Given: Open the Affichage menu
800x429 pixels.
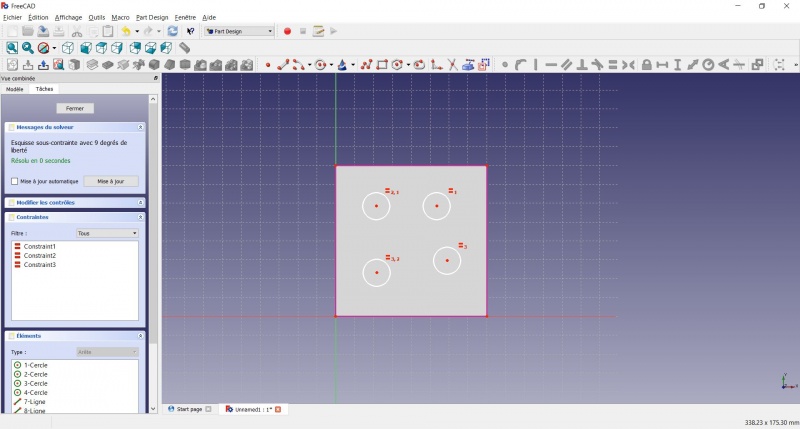Looking at the screenshot, I should 68,17.
